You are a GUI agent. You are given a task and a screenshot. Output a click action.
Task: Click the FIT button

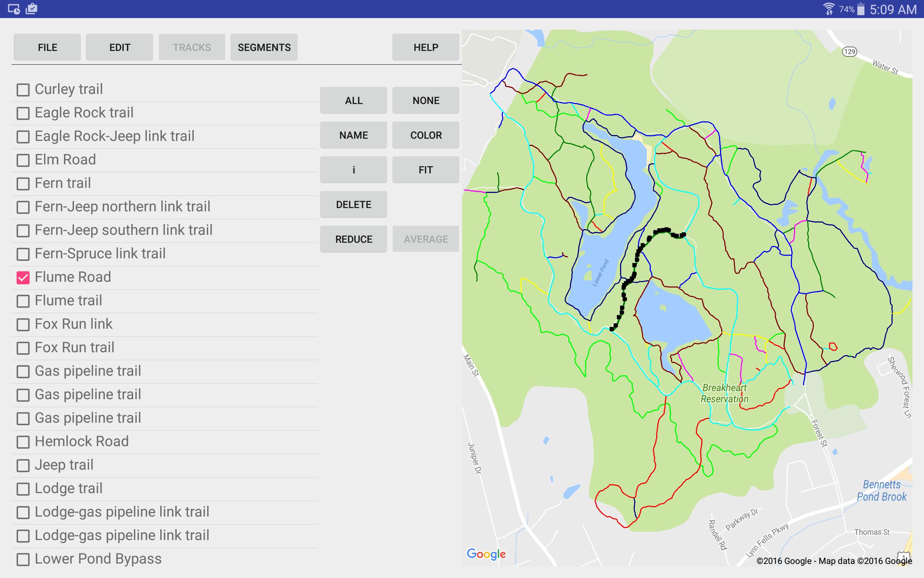pyautogui.click(x=426, y=170)
